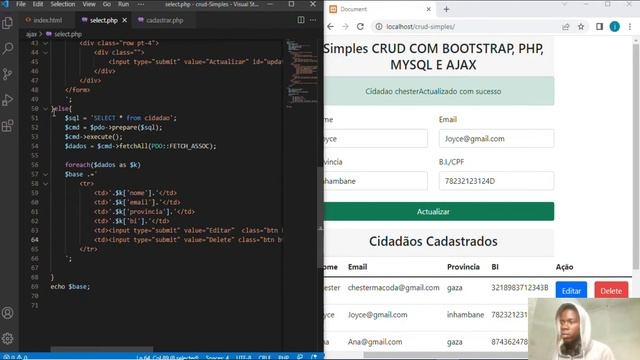Click Editar button in chestermacoda row
The image size is (640, 360).
point(571,291)
